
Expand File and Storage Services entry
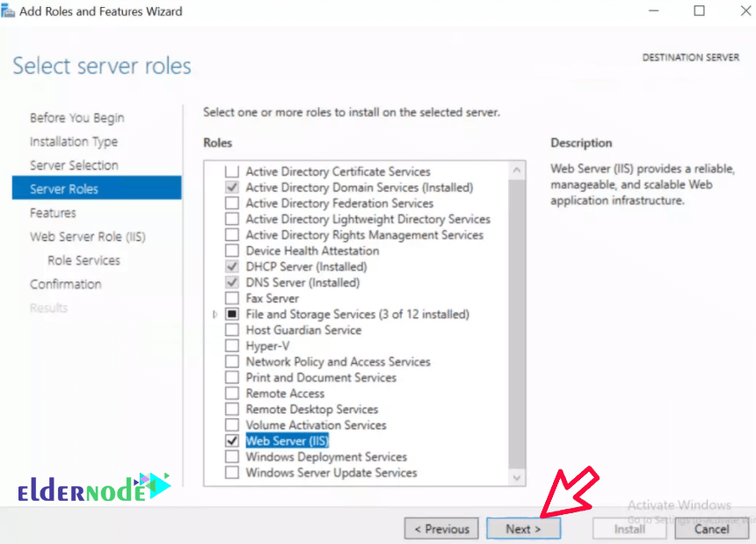(x=215, y=314)
